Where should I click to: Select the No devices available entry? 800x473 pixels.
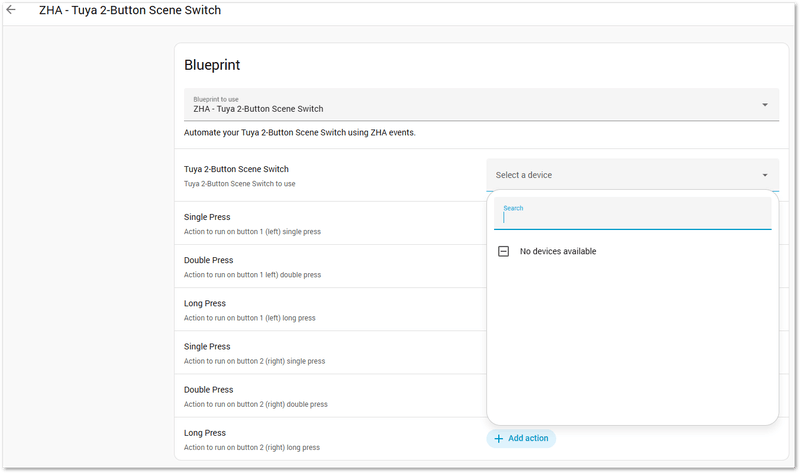point(558,251)
